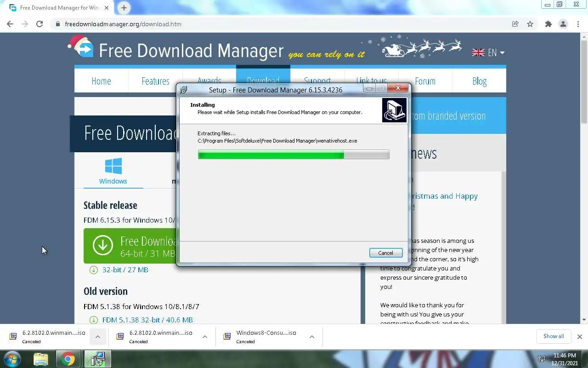Click the setup wizard computer icon
The image size is (588, 368).
pos(394,110)
